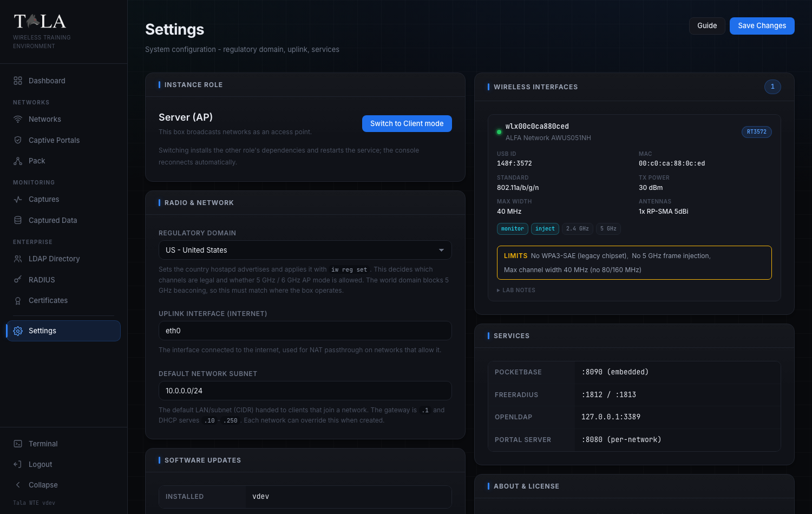Open Terminal from sidebar
Screen dimensions: 812x514
(63, 444)
